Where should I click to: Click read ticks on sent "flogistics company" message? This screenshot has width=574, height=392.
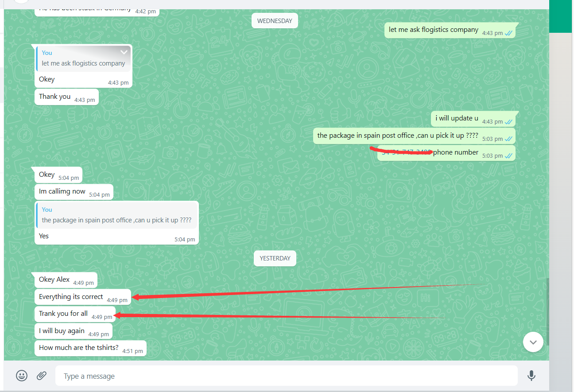pos(509,33)
